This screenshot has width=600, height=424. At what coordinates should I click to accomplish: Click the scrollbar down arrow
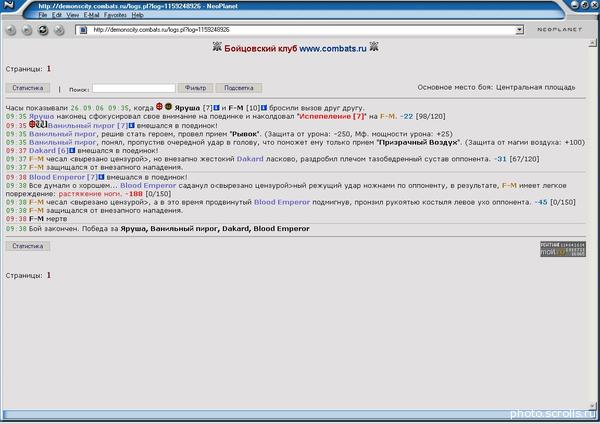592,406
